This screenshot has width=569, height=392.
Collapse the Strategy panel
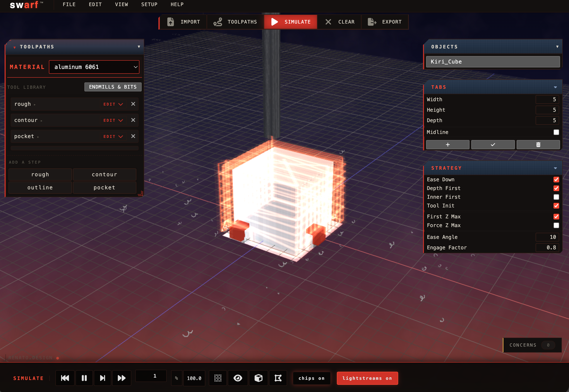point(556,168)
